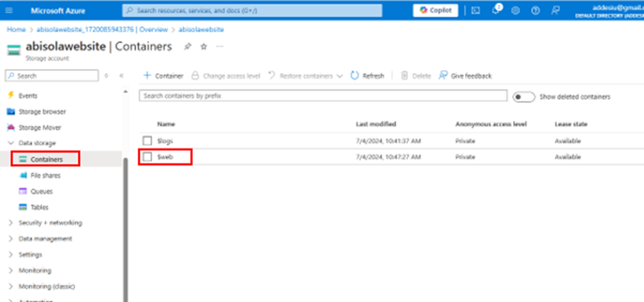Toggle Show deleted containers switch
Image resolution: width=644 pixels, height=302 pixels.
524,97
